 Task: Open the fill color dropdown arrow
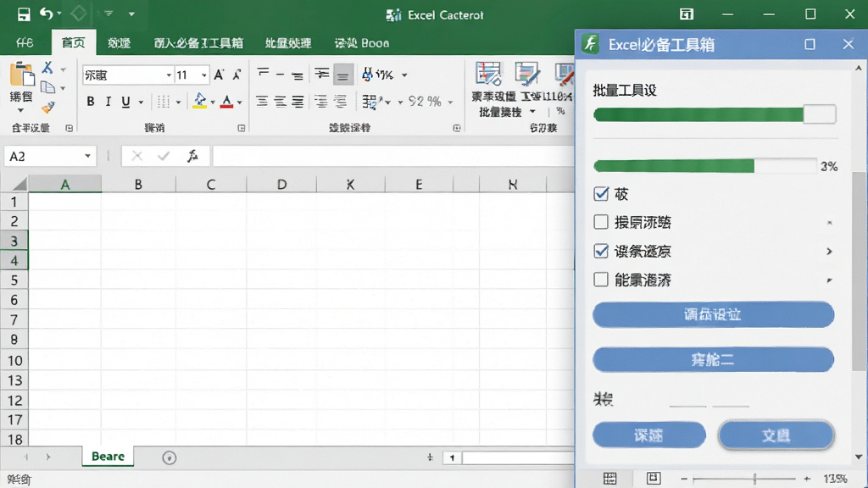tap(213, 102)
